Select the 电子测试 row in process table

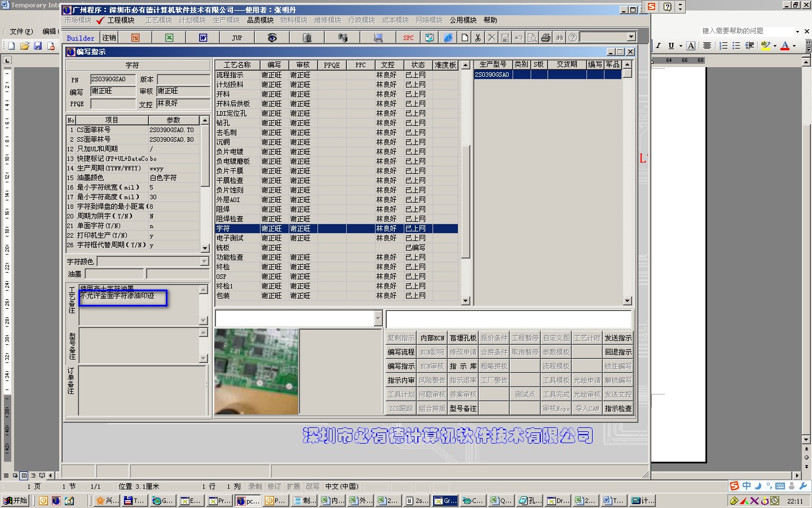point(337,238)
